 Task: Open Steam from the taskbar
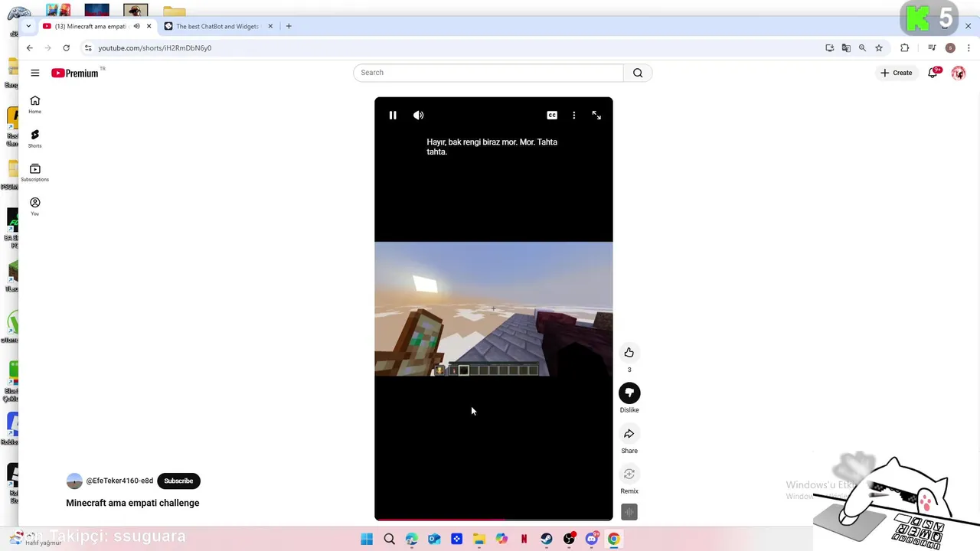click(547, 540)
